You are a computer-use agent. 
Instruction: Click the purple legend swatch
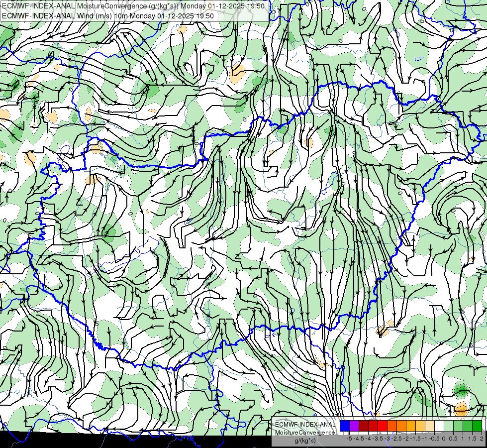[354, 426]
